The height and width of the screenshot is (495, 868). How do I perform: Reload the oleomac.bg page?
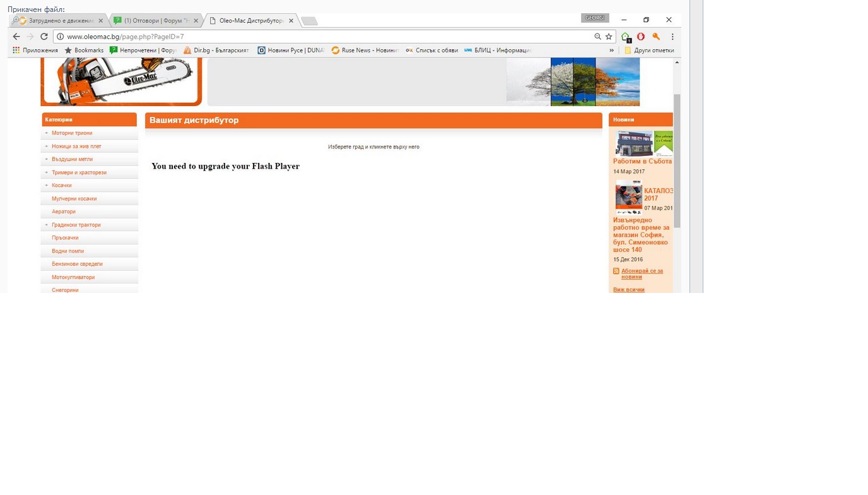click(44, 37)
